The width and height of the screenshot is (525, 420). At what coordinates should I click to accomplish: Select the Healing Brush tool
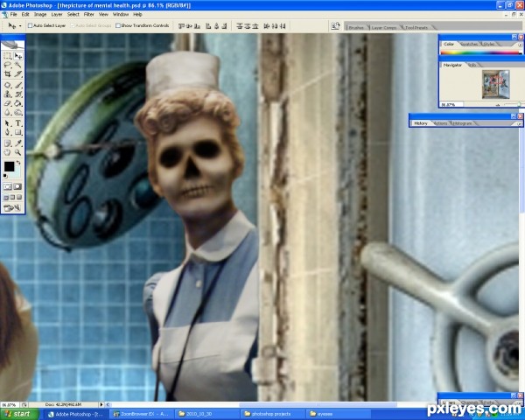(8, 85)
